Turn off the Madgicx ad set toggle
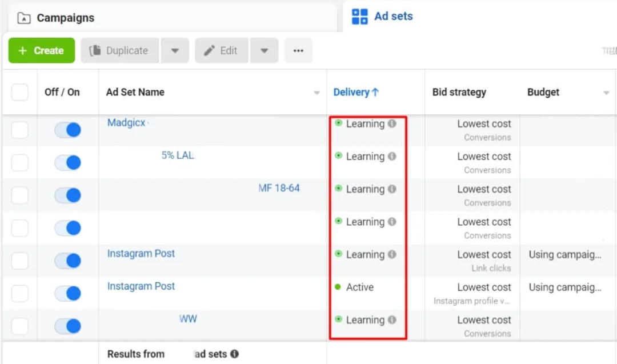This screenshot has width=617, height=364. pos(67,130)
